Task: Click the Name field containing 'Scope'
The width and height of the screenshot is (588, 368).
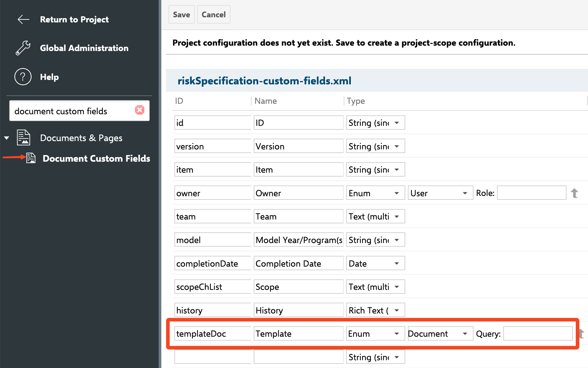Action: [298, 287]
